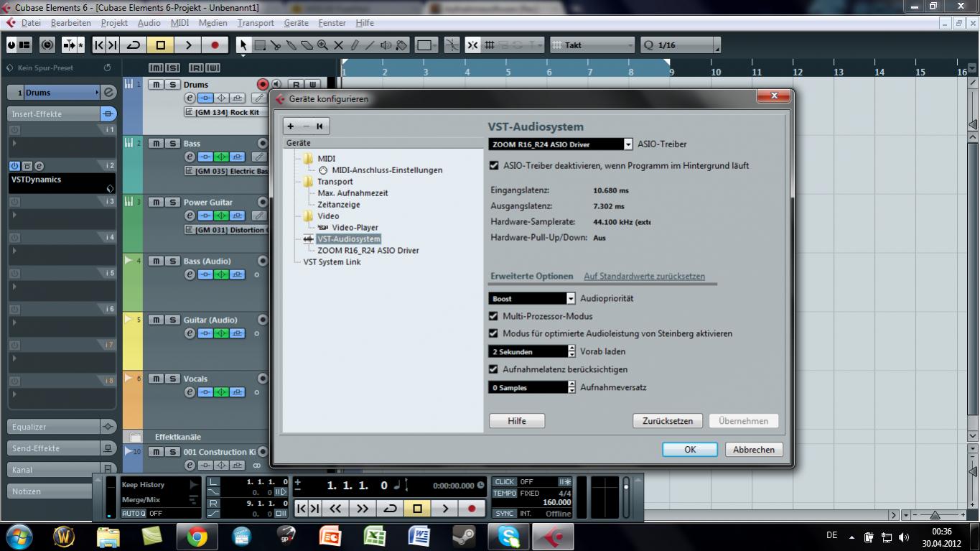Select 'ZOOM R16_R24 ASIO Driver' tree item
Viewport: 980px width, 551px height.
[x=368, y=251]
